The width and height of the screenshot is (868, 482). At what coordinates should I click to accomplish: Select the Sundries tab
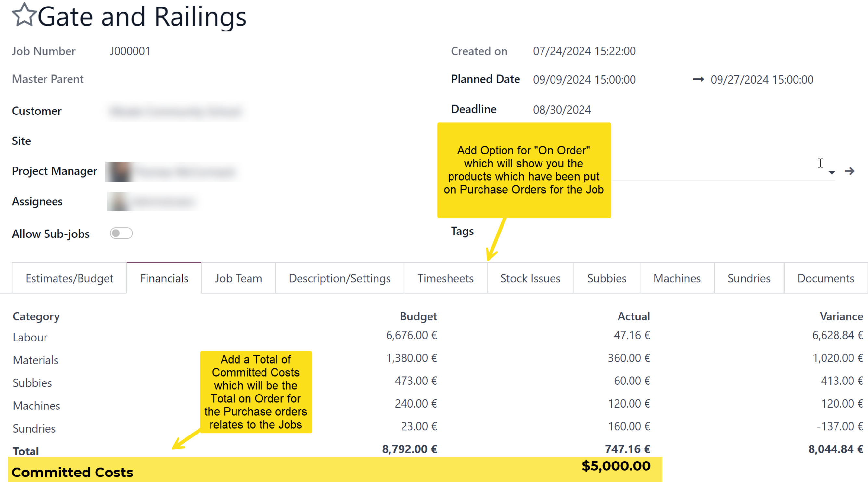click(x=749, y=278)
